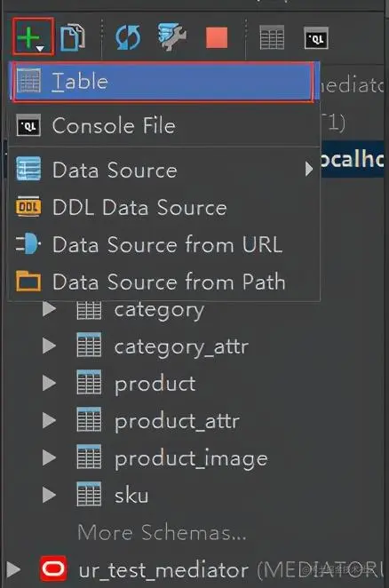Click the Duplicate data source icon
The height and width of the screenshot is (588, 389).
(73, 37)
